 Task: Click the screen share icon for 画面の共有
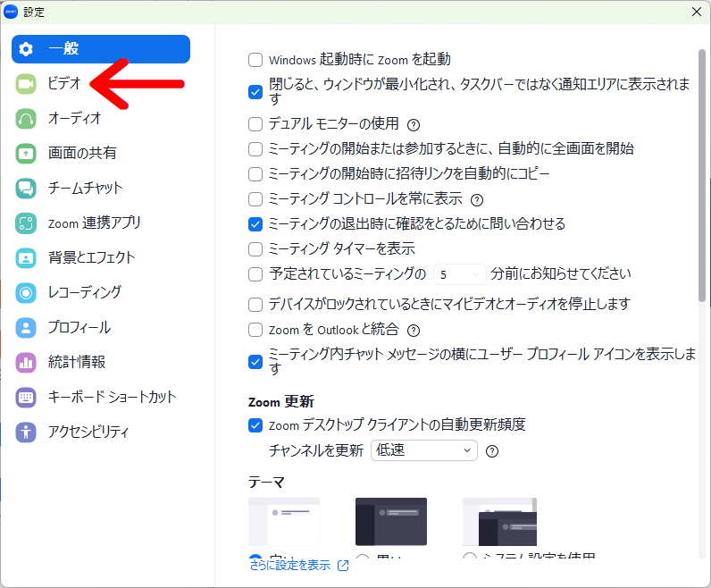(26, 154)
